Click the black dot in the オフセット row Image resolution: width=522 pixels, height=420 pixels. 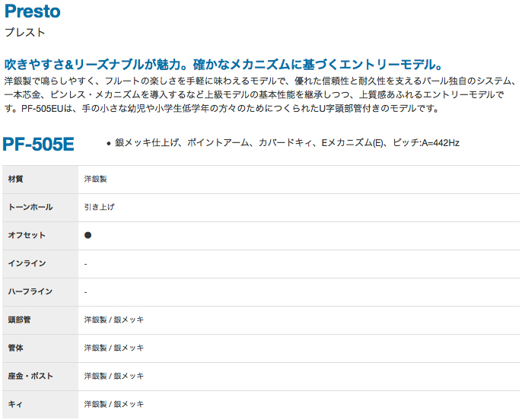[88, 235]
